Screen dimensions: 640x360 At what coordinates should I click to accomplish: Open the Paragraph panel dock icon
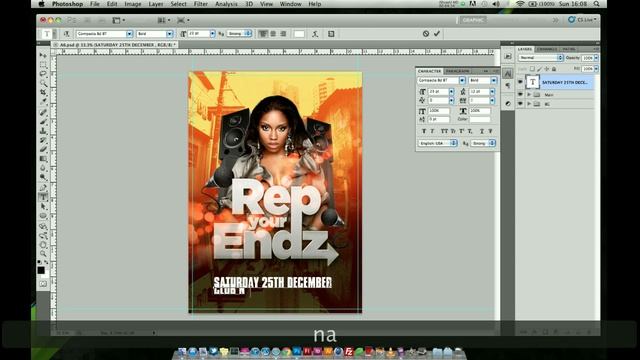507,85
